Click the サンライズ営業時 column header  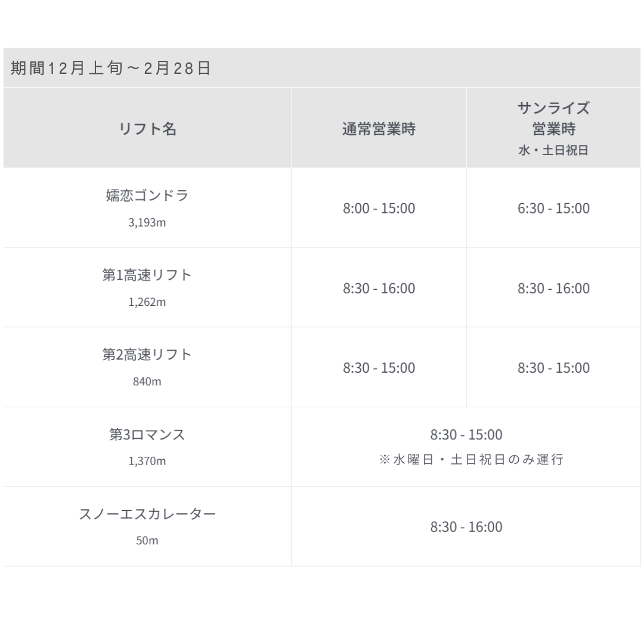click(553, 119)
